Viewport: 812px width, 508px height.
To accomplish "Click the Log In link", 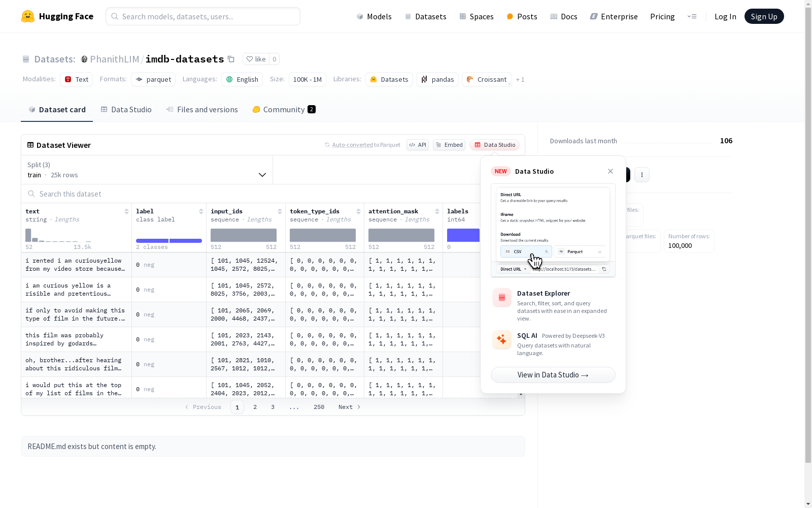I will pos(725,16).
